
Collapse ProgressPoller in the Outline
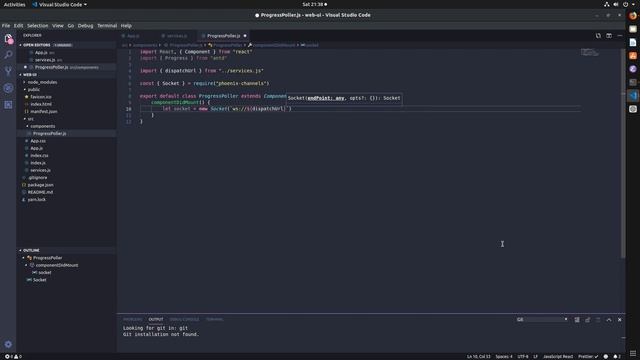point(24,258)
